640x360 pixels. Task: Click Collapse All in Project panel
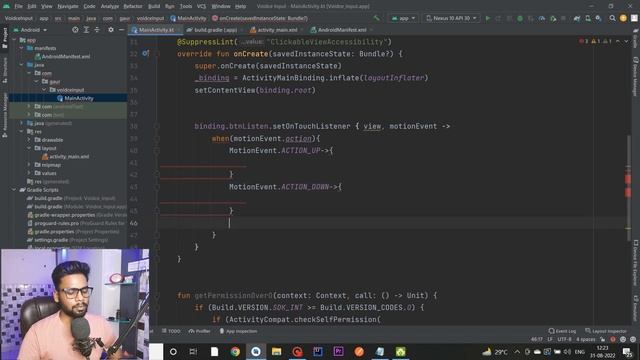click(x=97, y=30)
